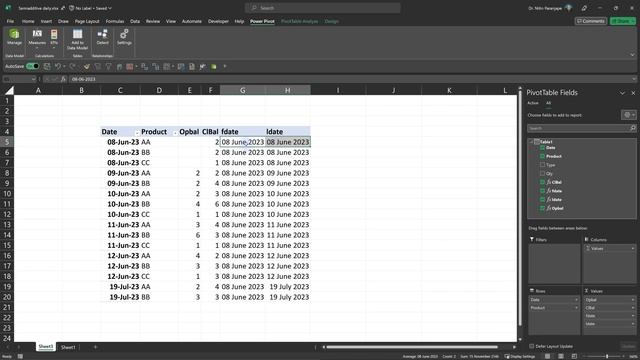Open the Home ribbon tab
This screenshot has height=360, width=640.
(x=28, y=21)
